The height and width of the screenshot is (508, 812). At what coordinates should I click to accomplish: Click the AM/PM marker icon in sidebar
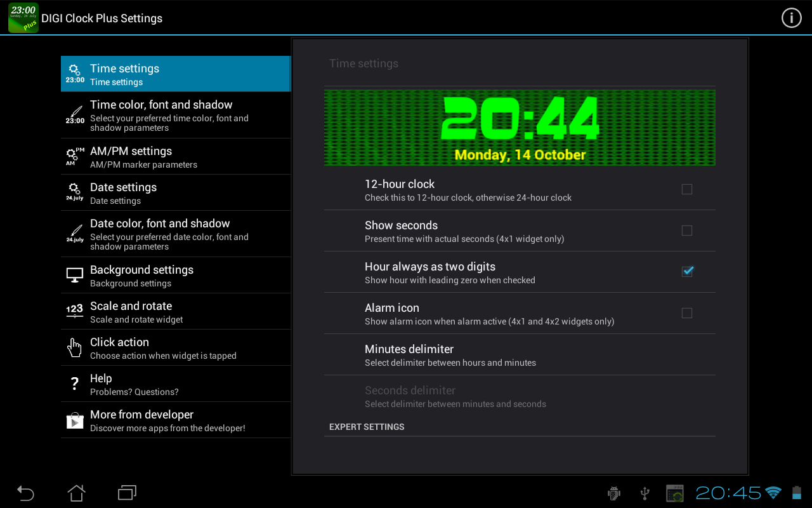point(74,154)
